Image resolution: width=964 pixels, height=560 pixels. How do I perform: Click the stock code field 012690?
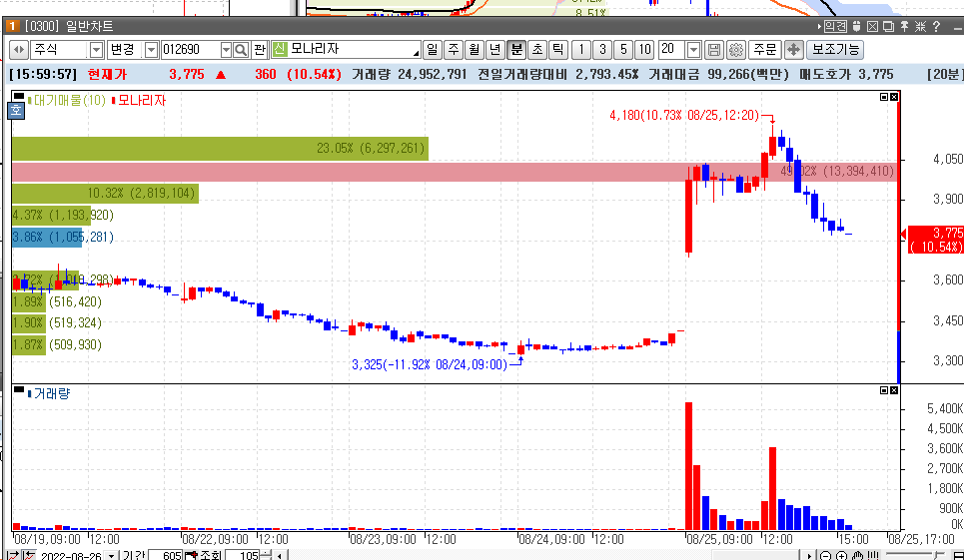[190, 50]
